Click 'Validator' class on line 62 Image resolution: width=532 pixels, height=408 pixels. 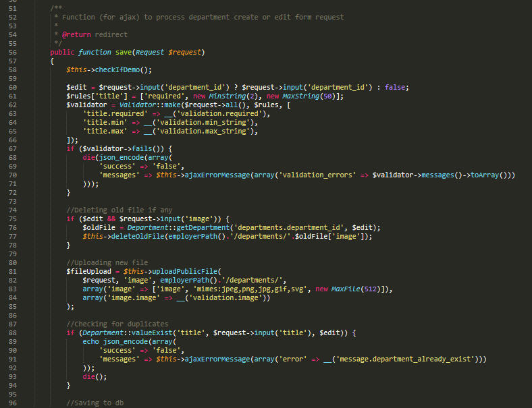(x=138, y=105)
